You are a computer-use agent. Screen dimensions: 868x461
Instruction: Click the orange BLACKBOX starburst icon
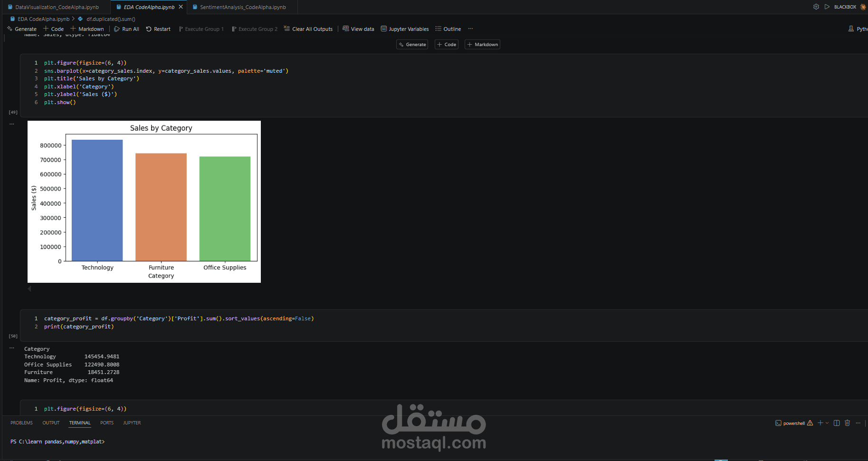tap(863, 7)
